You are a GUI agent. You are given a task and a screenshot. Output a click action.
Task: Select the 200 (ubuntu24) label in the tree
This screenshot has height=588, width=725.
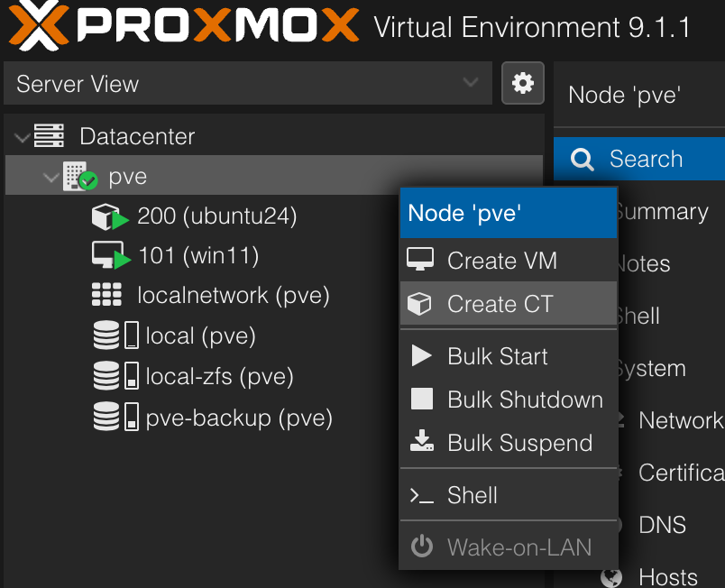click(x=216, y=216)
